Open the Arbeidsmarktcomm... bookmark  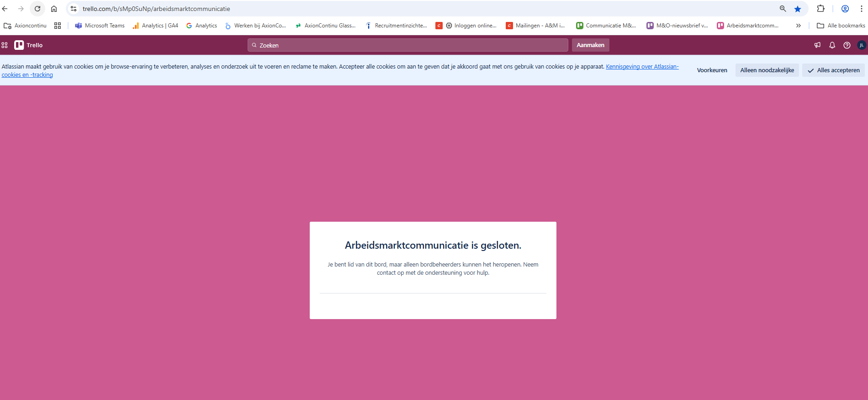point(747,26)
